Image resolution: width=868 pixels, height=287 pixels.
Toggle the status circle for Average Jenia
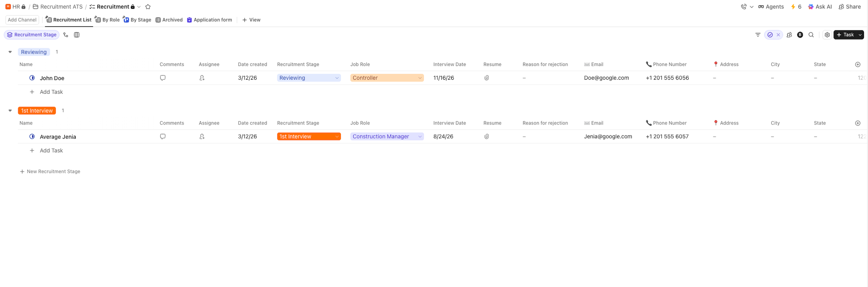(32, 137)
